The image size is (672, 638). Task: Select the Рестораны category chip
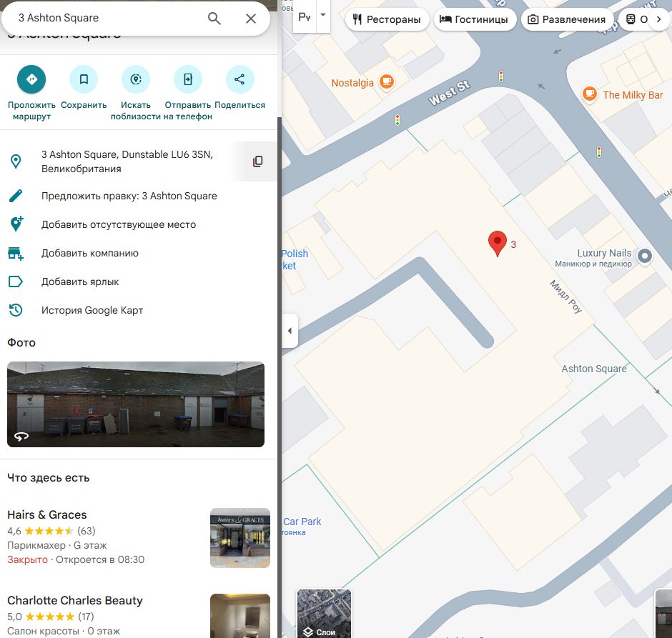387,19
